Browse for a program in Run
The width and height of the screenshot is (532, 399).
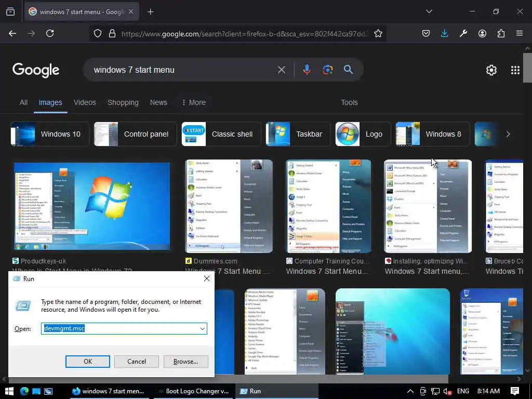tap(185, 362)
